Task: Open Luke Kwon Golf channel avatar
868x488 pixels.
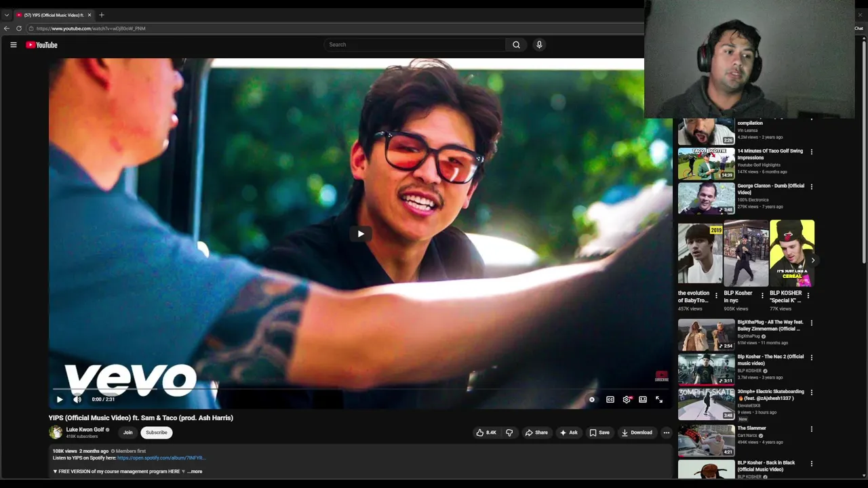Action: (56, 432)
